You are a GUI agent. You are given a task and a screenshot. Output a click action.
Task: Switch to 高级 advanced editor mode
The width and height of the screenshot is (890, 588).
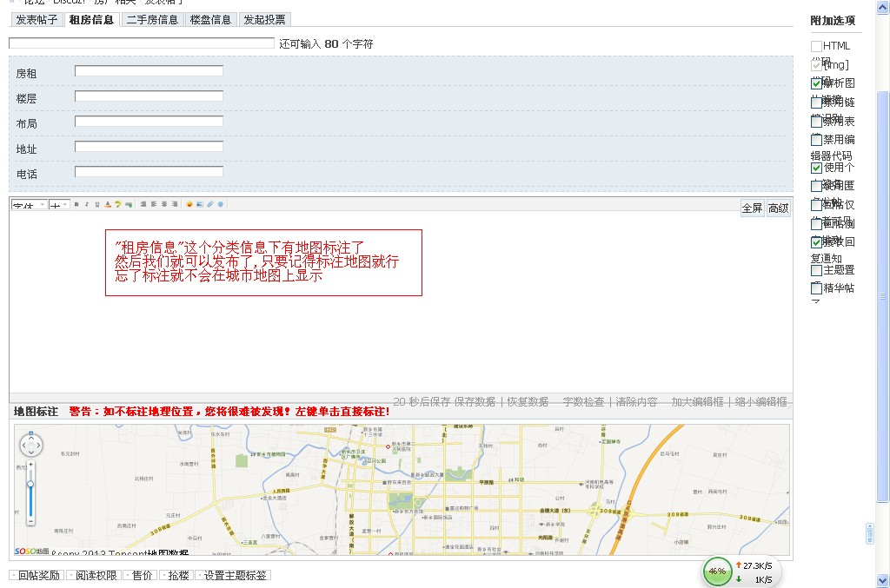778,208
